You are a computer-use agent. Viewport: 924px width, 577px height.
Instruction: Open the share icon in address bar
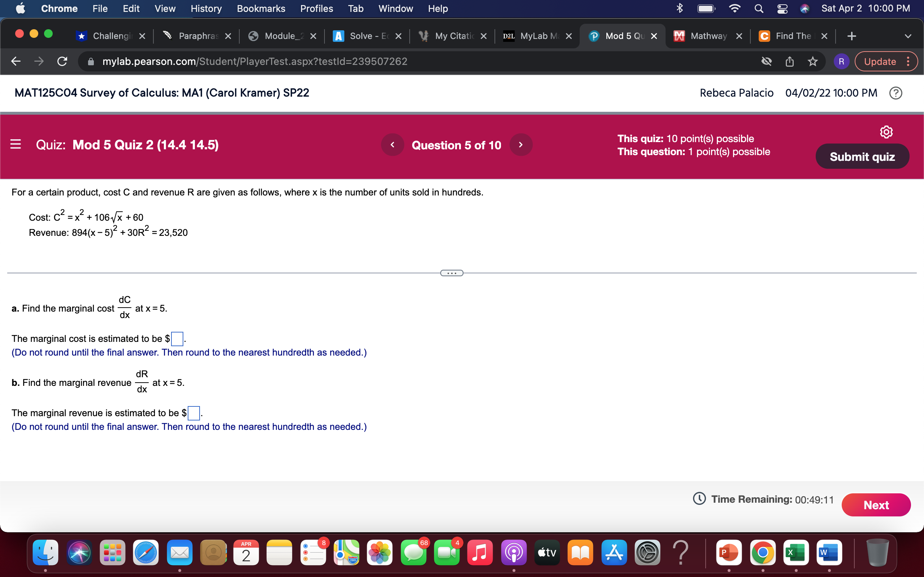[790, 61]
